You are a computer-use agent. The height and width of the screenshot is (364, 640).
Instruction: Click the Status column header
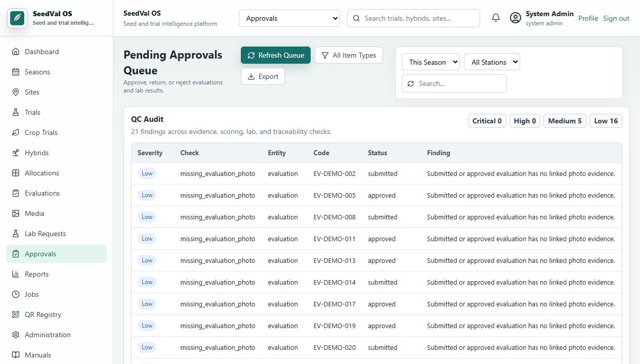pos(377,153)
